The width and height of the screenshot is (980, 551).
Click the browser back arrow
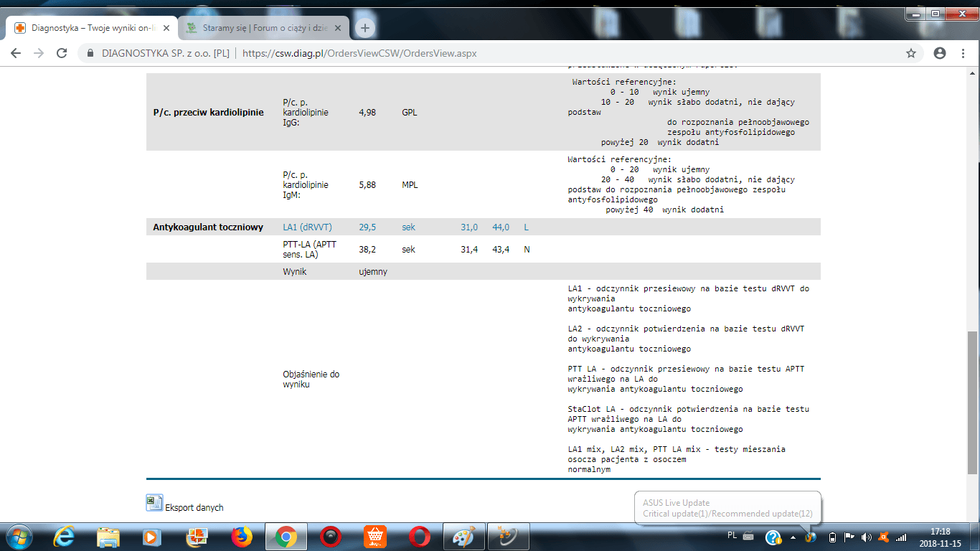click(x=16, y=53)
